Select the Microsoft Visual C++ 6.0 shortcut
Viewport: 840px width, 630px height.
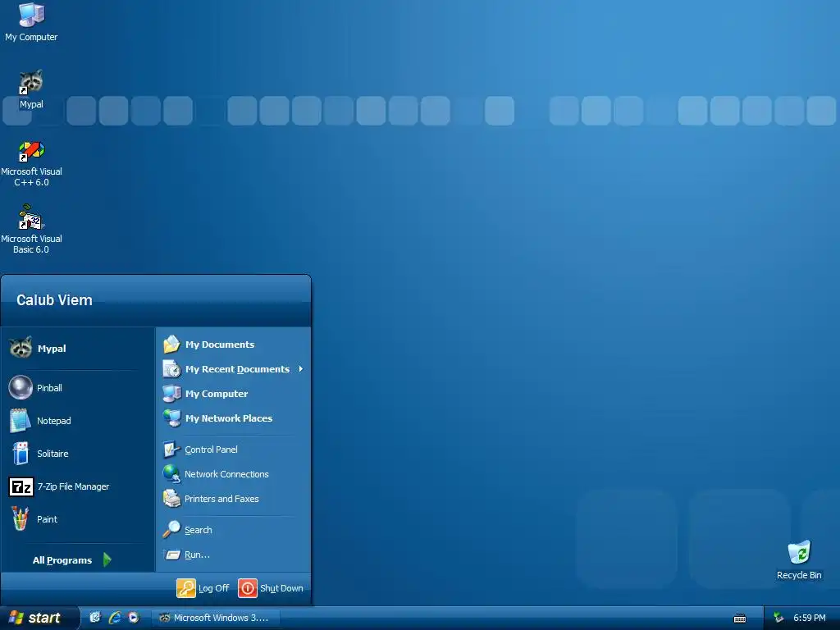click(x=31, y=164)
